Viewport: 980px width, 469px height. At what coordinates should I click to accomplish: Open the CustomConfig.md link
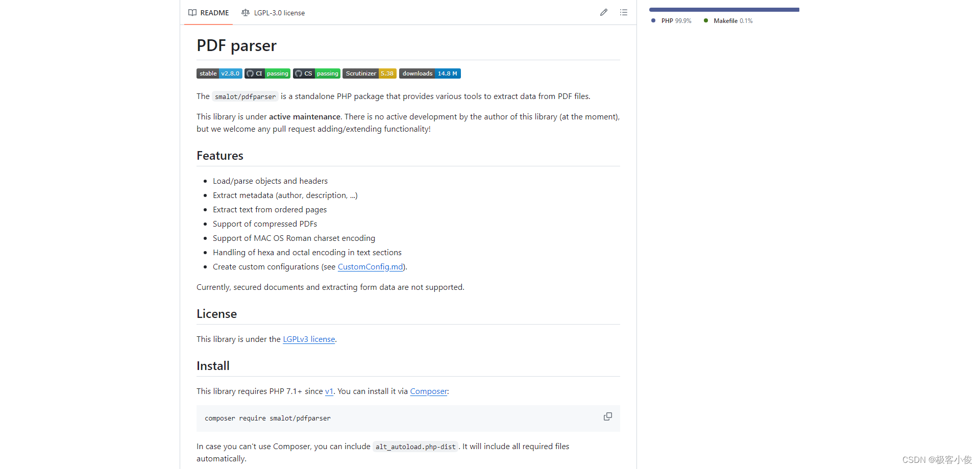[x=371, y=267]
